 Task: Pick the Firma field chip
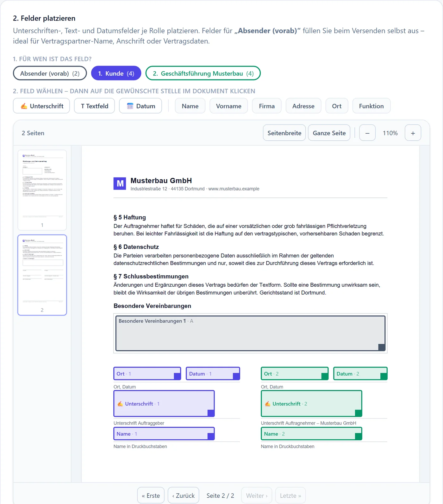pyautogui.click(x=267, y=106)
